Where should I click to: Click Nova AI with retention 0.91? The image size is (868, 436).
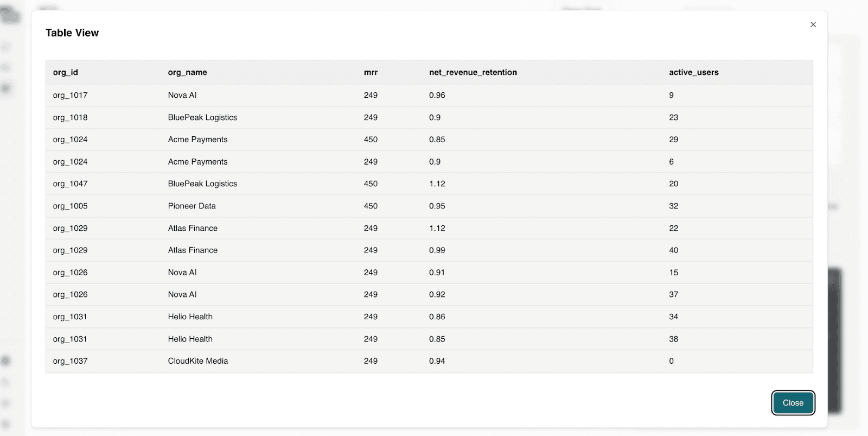pyautogui.click(x=182, y=273)
